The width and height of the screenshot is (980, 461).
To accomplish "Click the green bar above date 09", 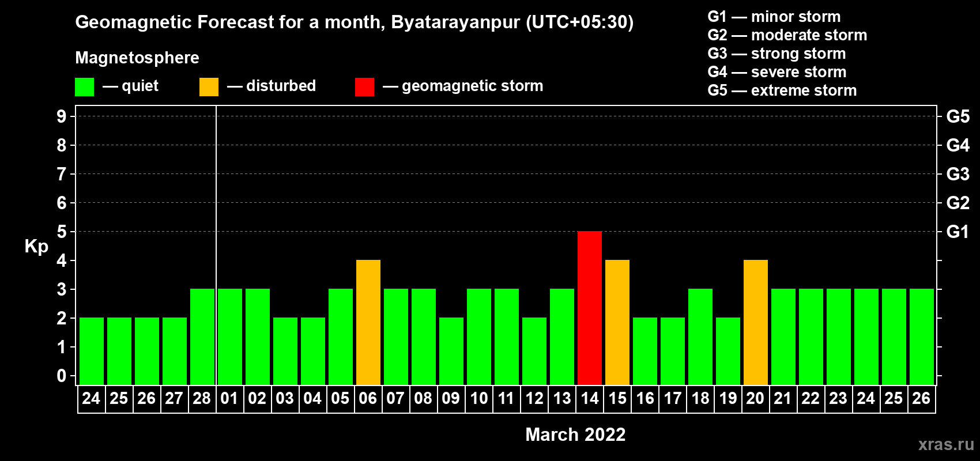I will [x=451, y=351].
